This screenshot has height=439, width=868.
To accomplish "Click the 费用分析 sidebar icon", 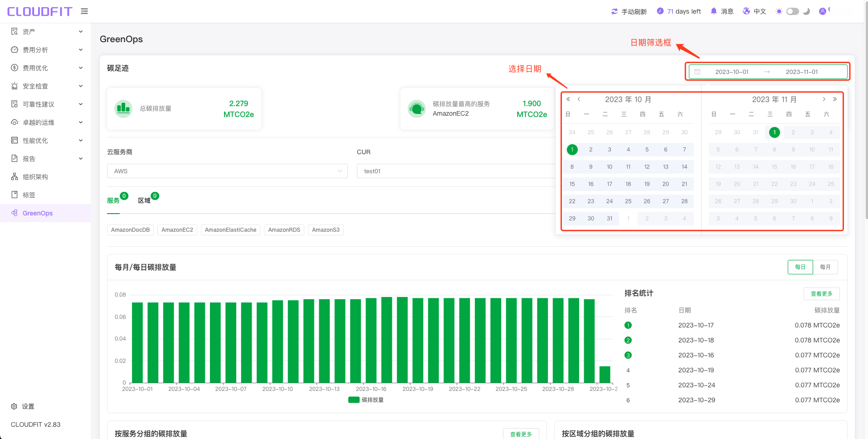I will (x=15, y=49).
